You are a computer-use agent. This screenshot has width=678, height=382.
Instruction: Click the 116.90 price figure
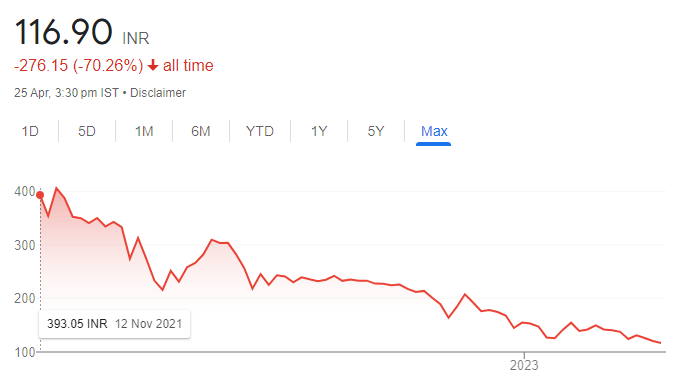63,32
